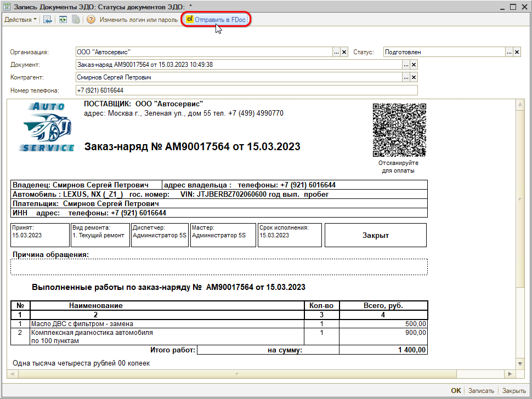This screenshot has height=399, width=532.
Task: Click the green refresh icon in toolbar
Action: [x=63, y=20]
